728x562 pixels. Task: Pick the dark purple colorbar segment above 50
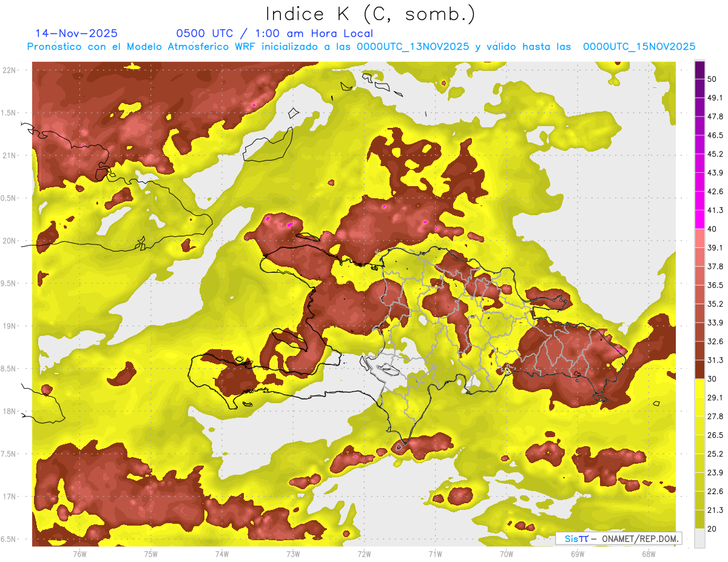click(699, 70)
